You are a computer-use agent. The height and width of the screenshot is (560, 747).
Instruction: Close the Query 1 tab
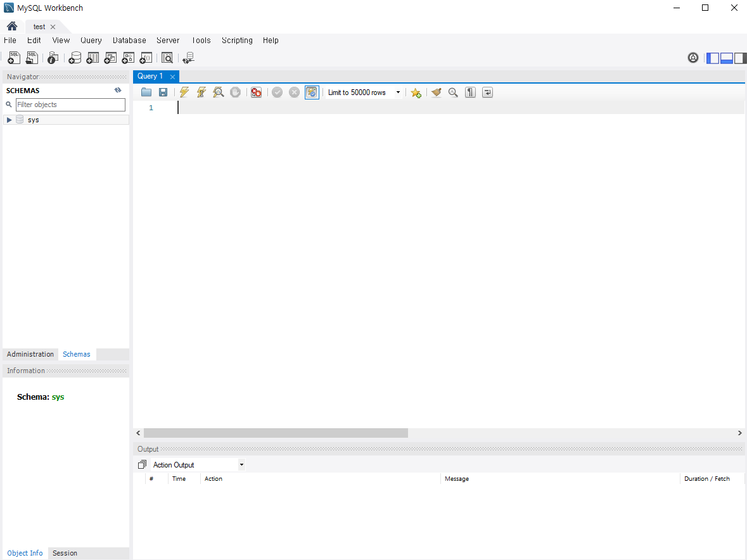pyautogui.click(x=172, y=77)
